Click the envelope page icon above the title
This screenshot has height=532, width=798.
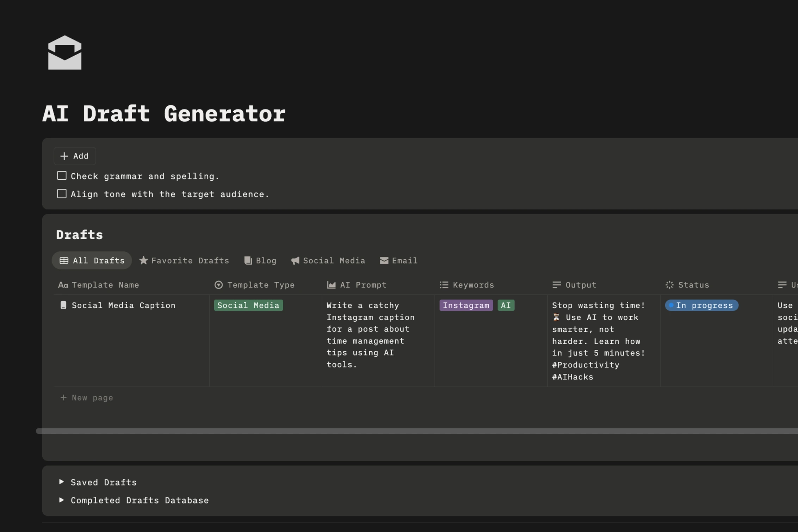coord(64,53)
